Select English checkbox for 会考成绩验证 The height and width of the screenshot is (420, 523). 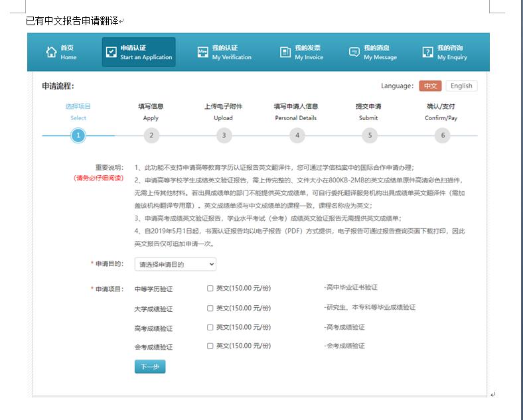pos(210,346)
